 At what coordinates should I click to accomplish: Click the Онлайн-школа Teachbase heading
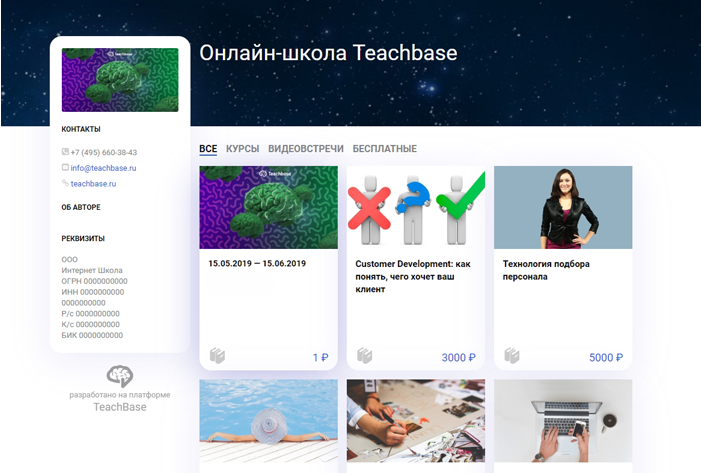click(x=328, y=53)
